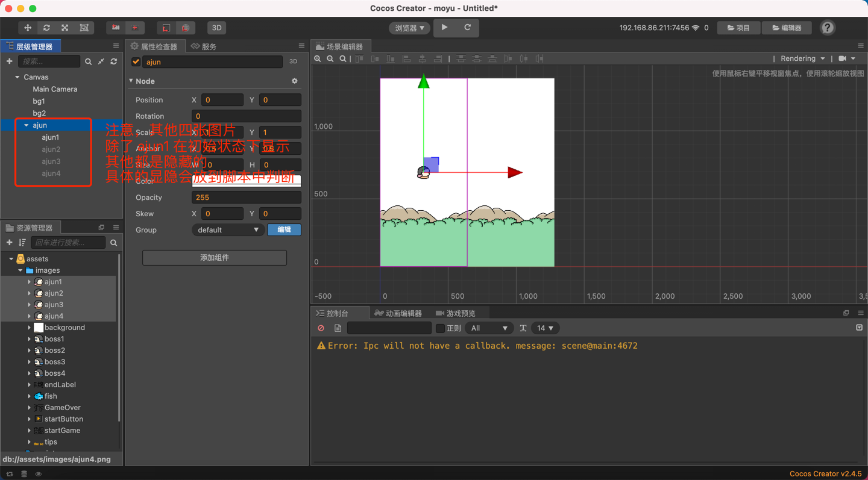Switch to the 游戏预览 tab
Viewport: 868px width, 480px height.
[456, 313]
